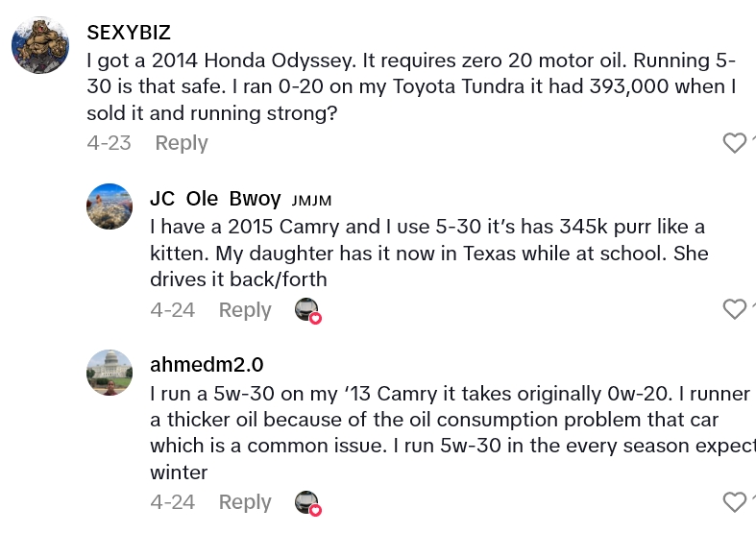Image resolution: width=756 pixels, height=533 pixels.
Task: Click creator-liked badge under ahmedm2.0's comment
Action: pos(306,502)
